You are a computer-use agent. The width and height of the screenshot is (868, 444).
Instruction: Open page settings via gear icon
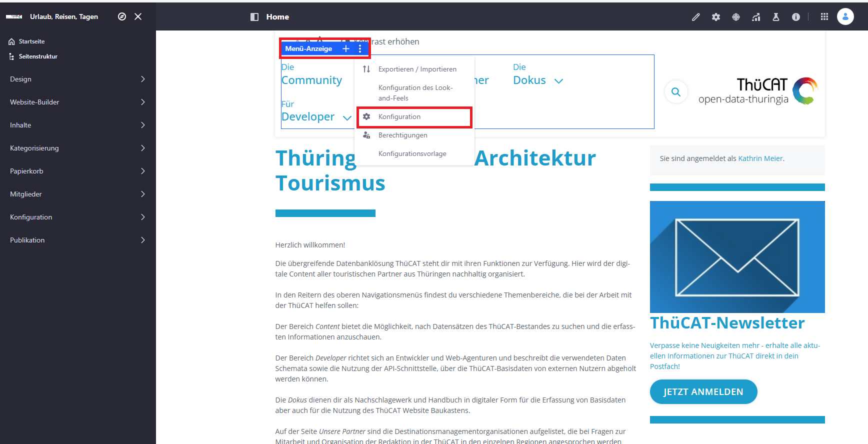[x=716, y=17]
